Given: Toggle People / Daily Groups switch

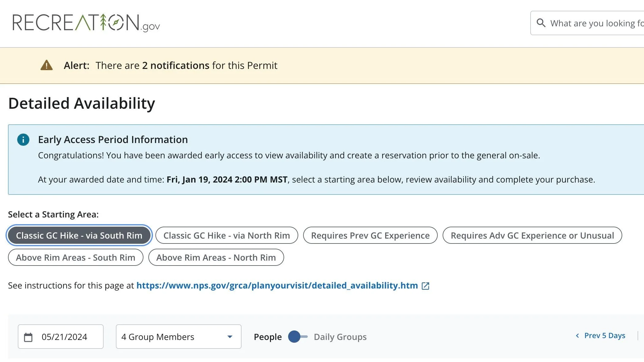Looking at the screenshot, I should point(298,337).
